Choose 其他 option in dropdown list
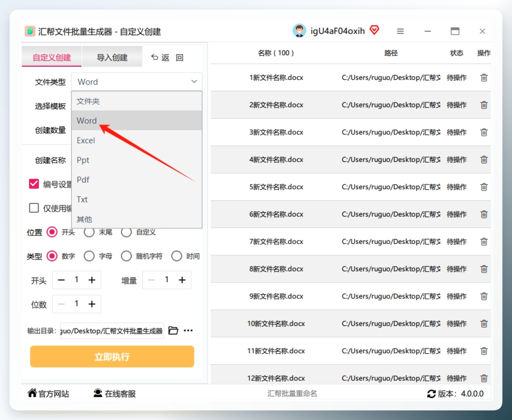Screen dimensions: 512x420 point(137,219)
